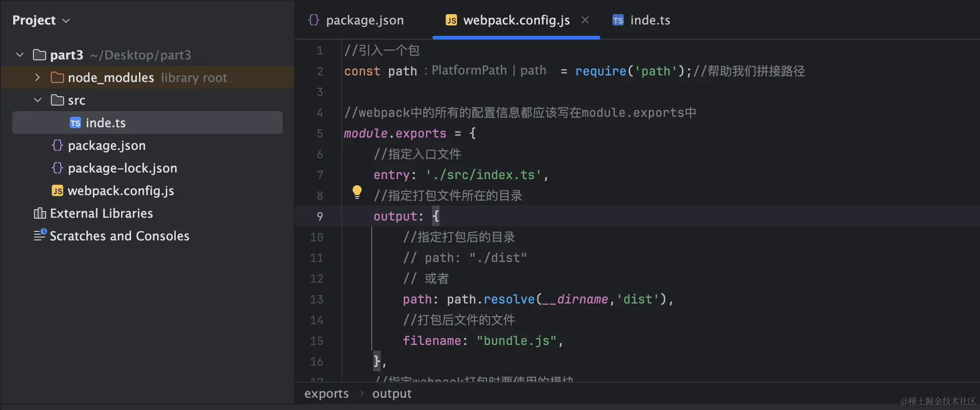Click module.exports on line 5

tap(395, 133)
